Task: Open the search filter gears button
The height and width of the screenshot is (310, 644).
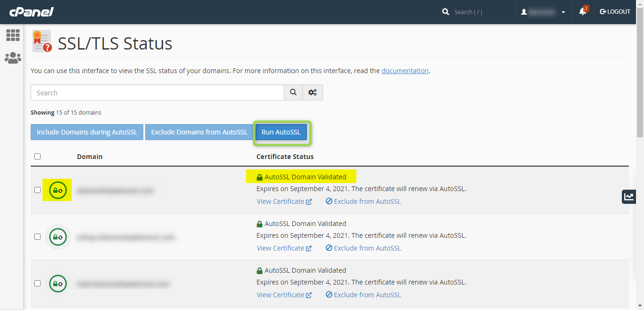Action: click(313, 92)
